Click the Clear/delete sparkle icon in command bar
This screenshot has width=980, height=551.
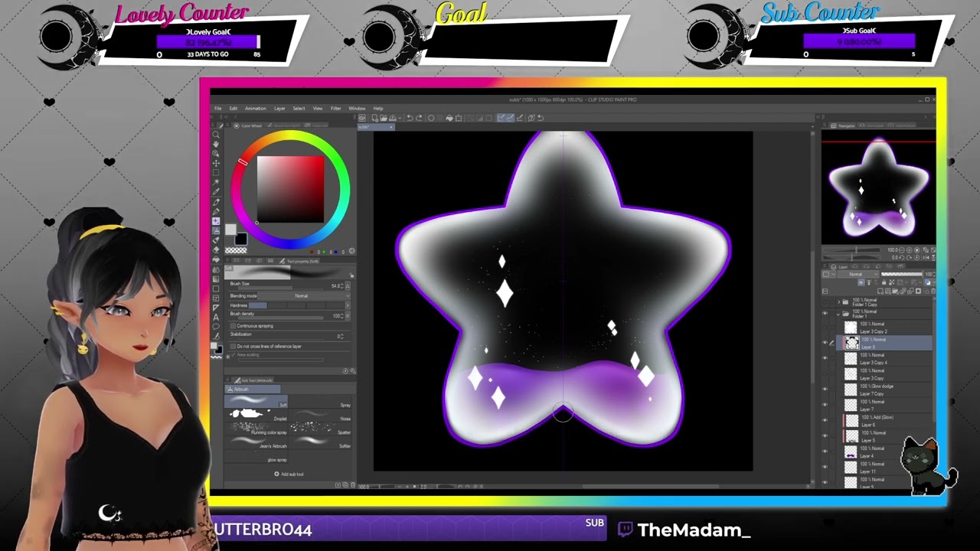[x=431, y=118]
